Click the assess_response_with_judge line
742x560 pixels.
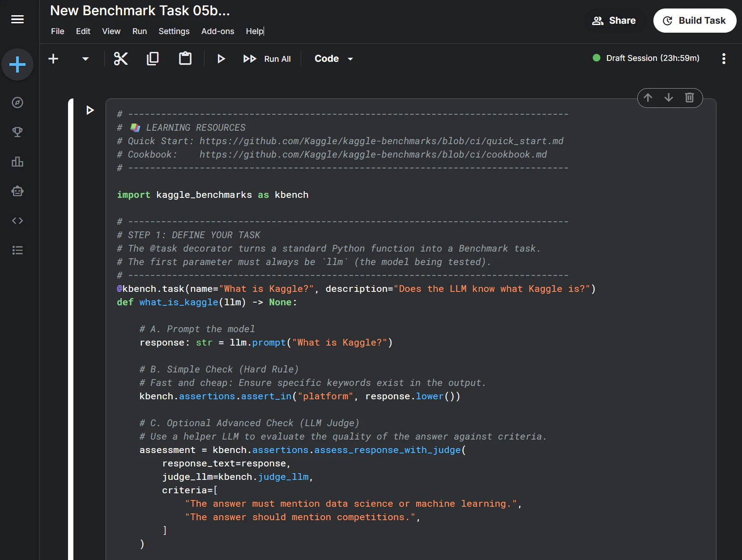(x=303, y=450)
